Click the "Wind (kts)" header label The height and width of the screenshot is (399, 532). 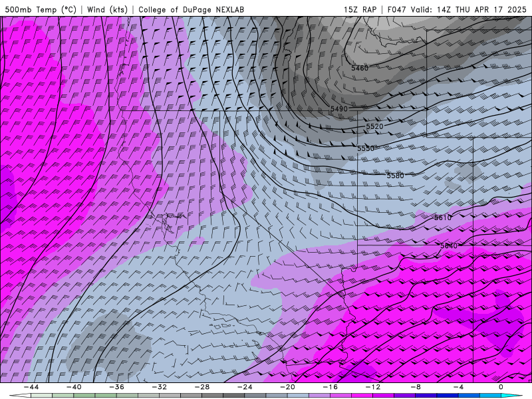107,9
